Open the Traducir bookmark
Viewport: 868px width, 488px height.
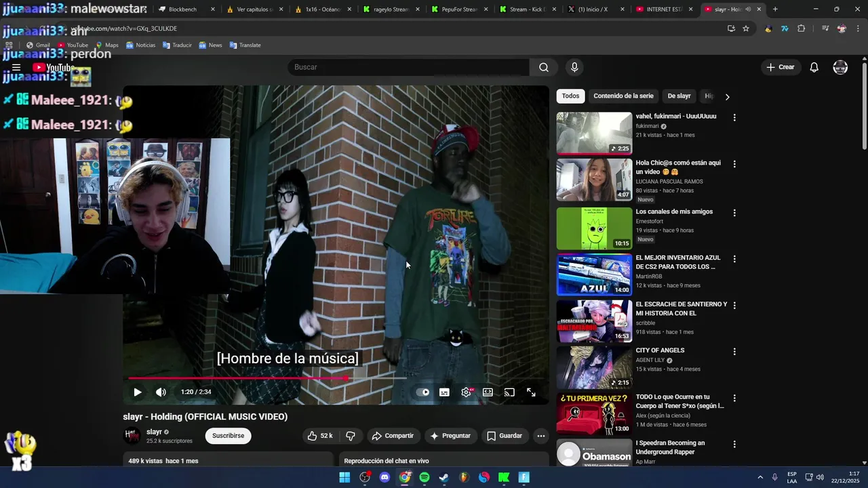pos(177,45)
